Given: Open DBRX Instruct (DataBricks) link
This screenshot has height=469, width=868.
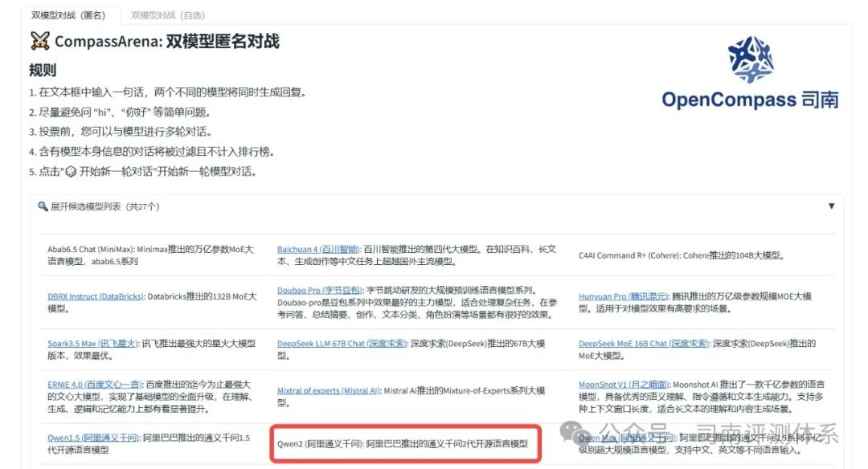Looking at the screenshot, I should pos(96,296).
